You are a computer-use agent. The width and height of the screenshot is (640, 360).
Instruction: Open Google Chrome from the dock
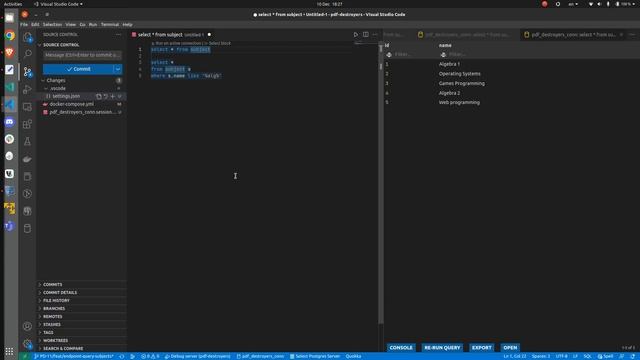[9, 36]
